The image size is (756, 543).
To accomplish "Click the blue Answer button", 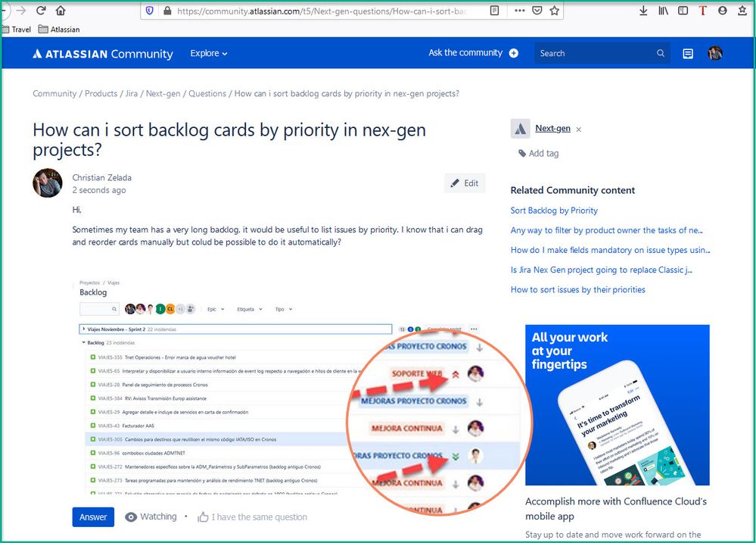I will (93, 517).
